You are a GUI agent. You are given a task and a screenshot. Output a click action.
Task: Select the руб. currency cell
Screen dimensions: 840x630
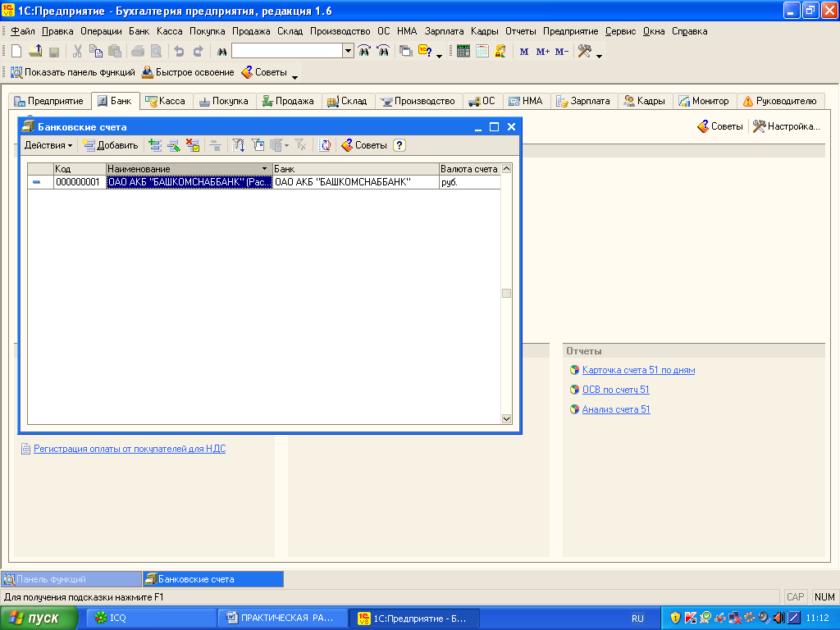pyautogui.click(x=470, y=182)
